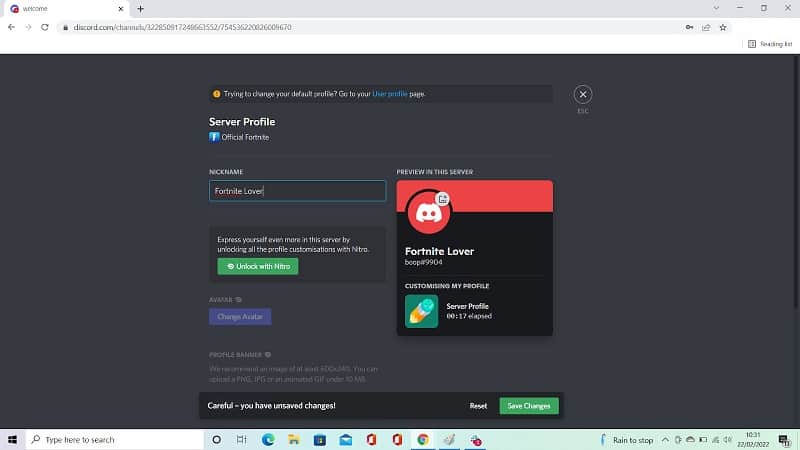
Task: Open Task View on taskbar
Action: [242, 440]
